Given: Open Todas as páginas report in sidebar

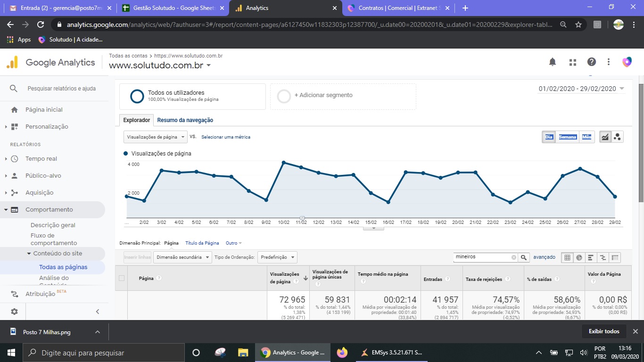Looking at the screenshot, I should [63, 267].
